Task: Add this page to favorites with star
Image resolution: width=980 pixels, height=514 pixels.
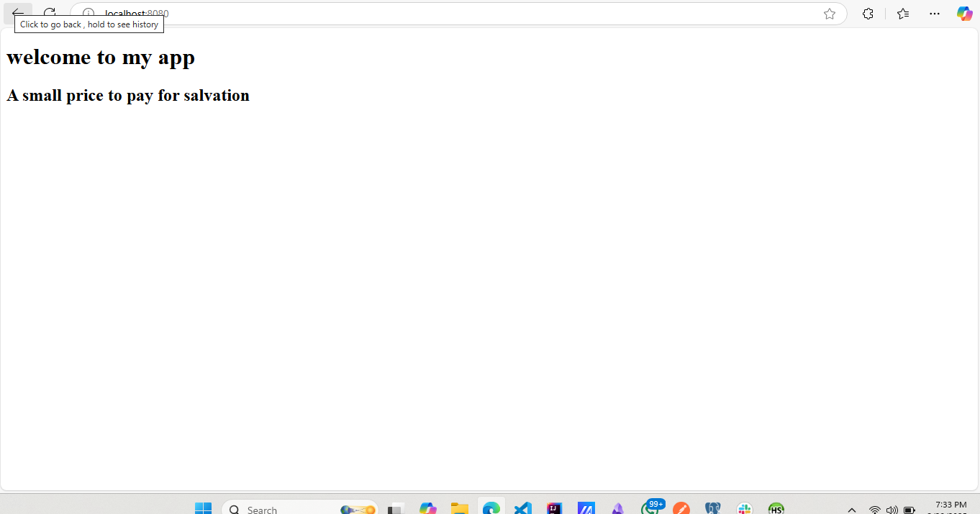Action: pos(830,14)
